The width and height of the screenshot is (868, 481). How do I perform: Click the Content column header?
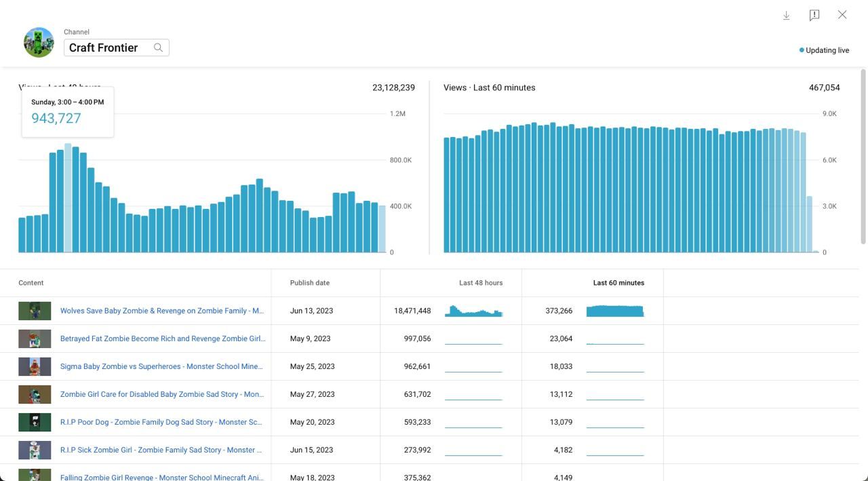click(31, 283)
